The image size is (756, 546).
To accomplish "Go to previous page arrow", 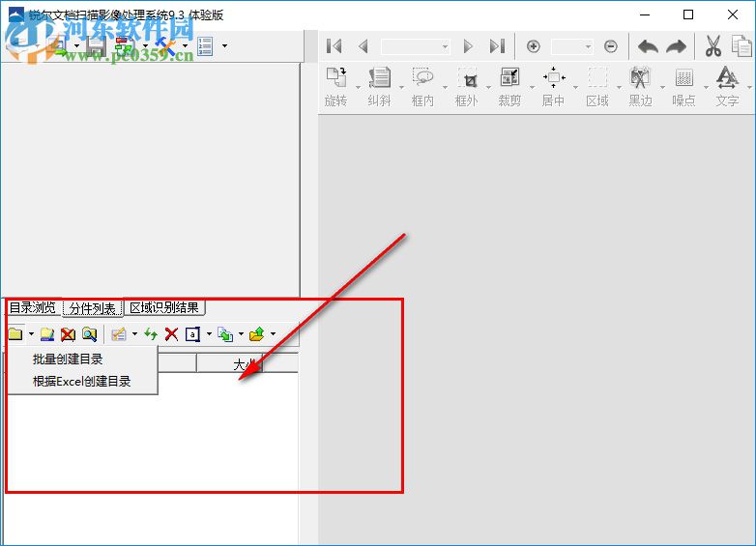I will (363, 46).
